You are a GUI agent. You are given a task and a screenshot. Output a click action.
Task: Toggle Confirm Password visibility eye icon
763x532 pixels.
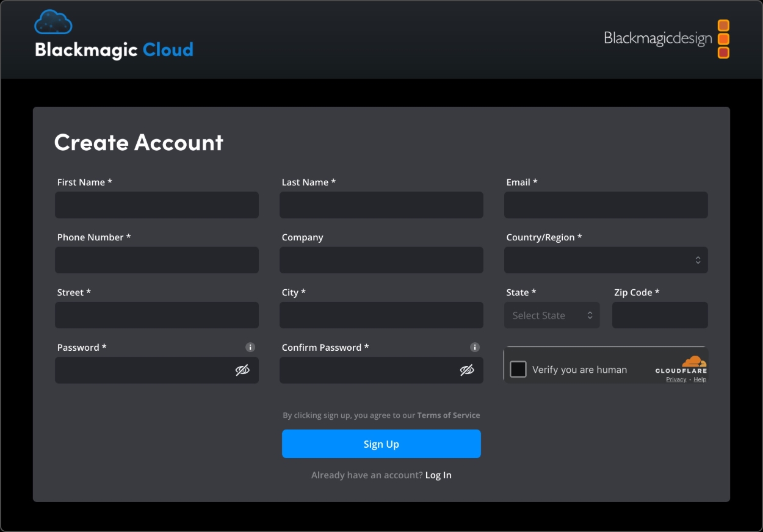tap(467, 370)
